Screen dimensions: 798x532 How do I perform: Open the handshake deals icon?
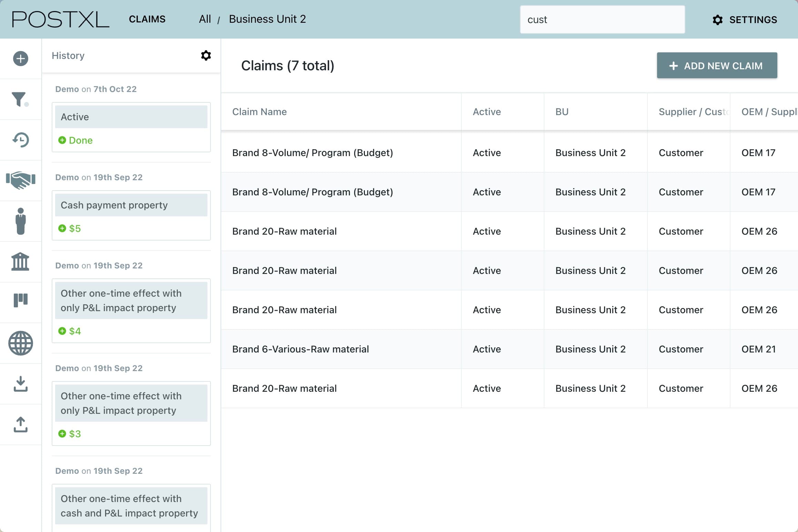[21, 181]
